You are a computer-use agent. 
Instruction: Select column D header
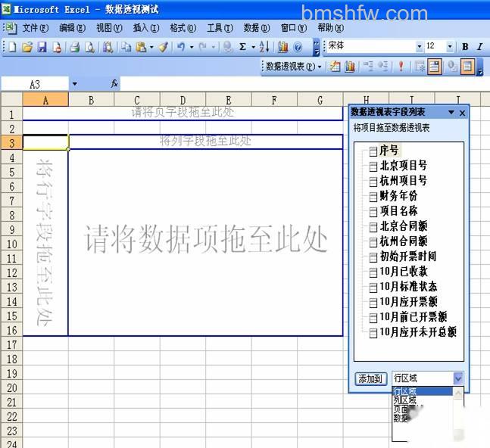(183, 100)
